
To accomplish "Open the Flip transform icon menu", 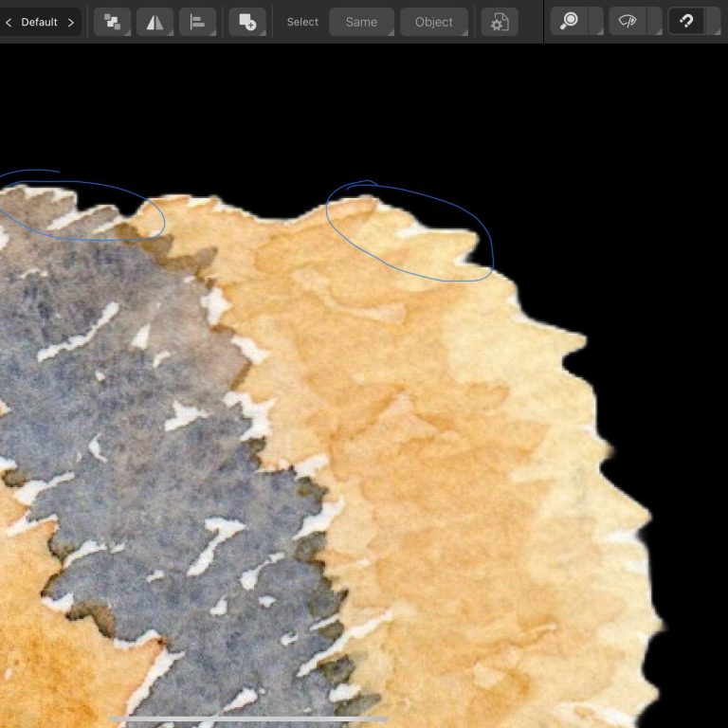I will click(x=155, y=22).
